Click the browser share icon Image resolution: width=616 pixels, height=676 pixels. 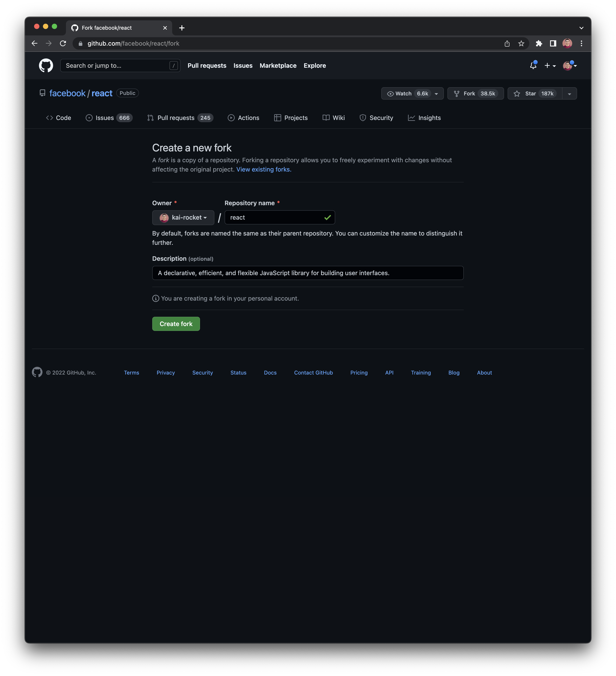point(507,44)
